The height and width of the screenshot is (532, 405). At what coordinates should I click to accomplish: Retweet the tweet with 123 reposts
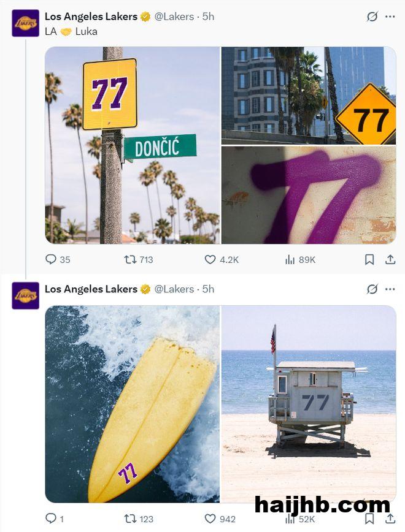point(130,519)
